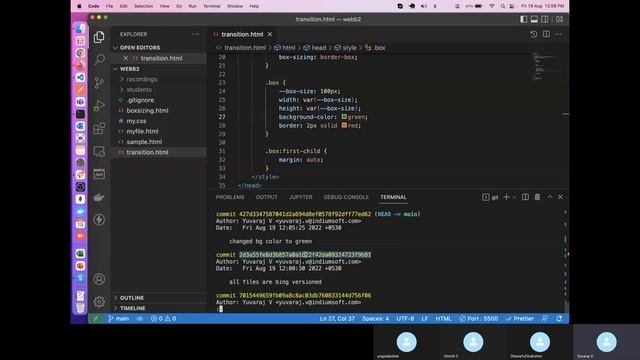Close transition.html in Open Editors

(x=126, y=58)
